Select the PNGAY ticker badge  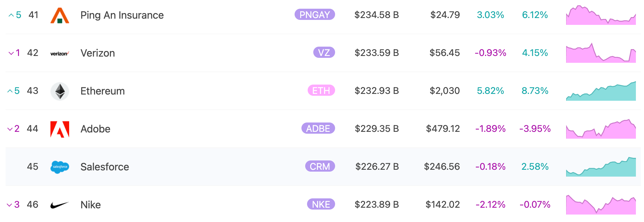315,15
